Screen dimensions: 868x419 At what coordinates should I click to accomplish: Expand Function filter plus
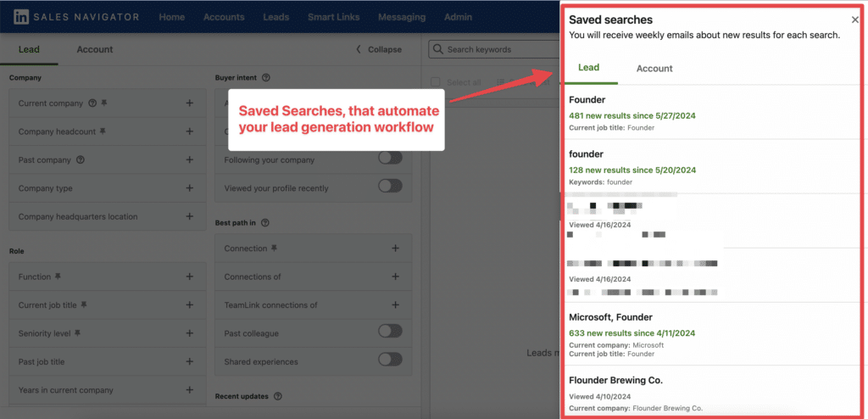pyautogui.click(x=189, y=277)
